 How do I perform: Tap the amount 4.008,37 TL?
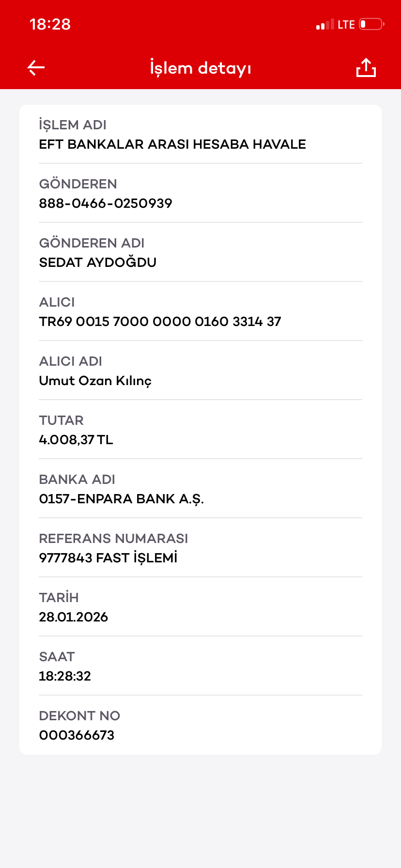pos(76,440)
